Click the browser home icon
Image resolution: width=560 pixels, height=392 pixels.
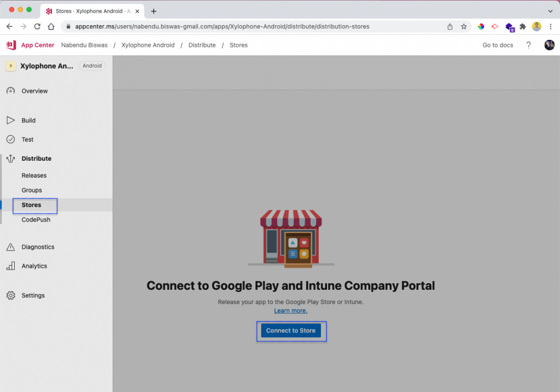tap(51, 26)
